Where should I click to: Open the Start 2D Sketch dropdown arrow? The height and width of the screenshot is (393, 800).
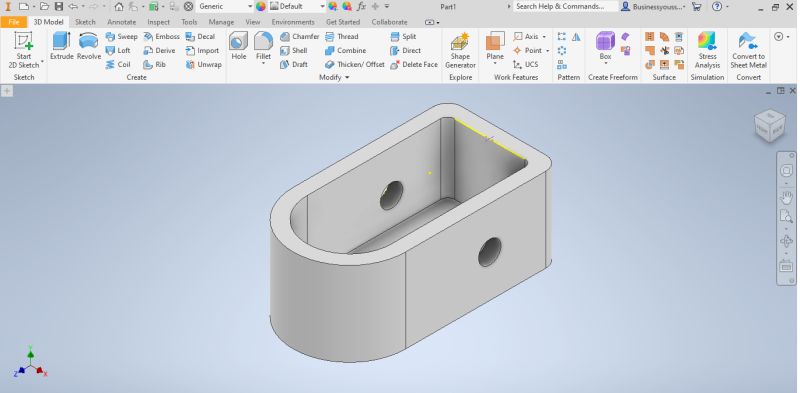point(42,61)
